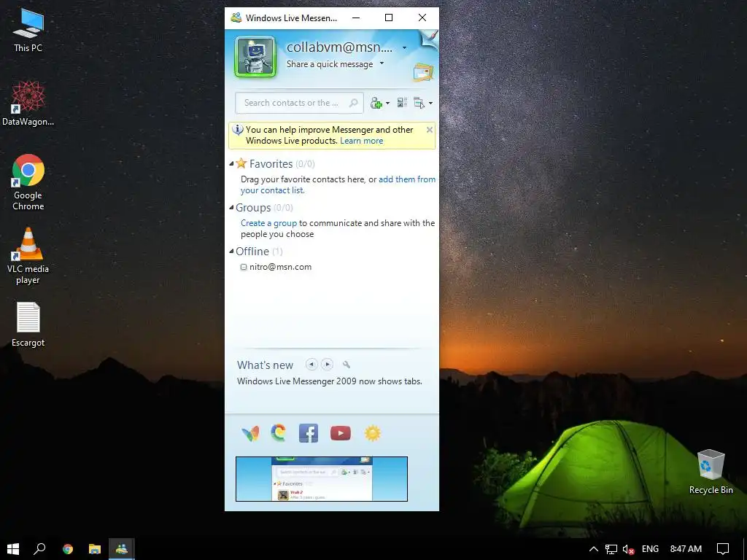Click the info icon in yellow banner
The image size is (747, 560).
(237, 130)
